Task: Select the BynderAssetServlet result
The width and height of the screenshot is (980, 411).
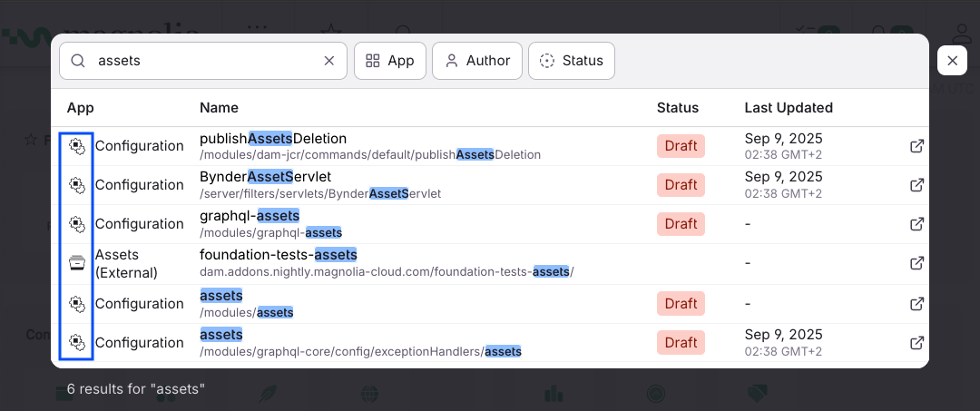Action: pos(265,176)
